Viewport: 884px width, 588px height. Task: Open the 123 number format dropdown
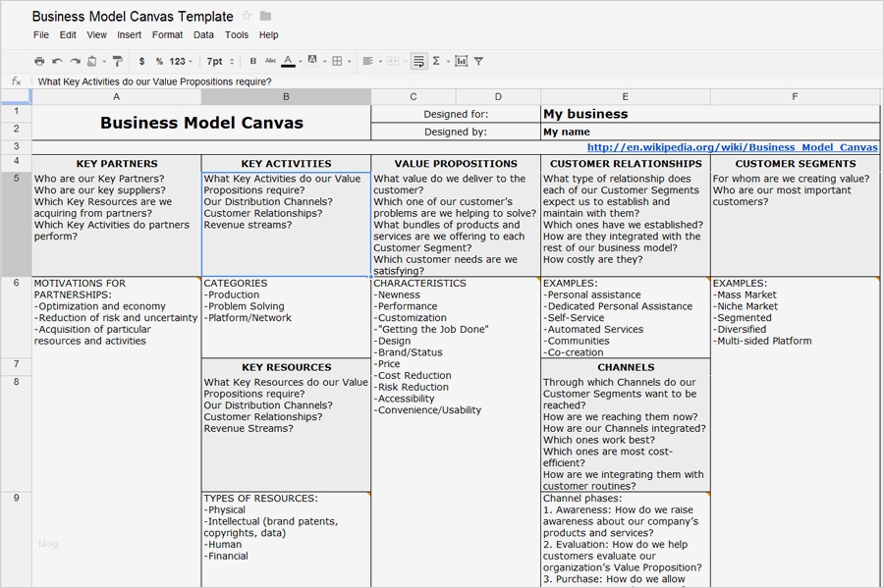pyautogui.click(x=181, y=62)
